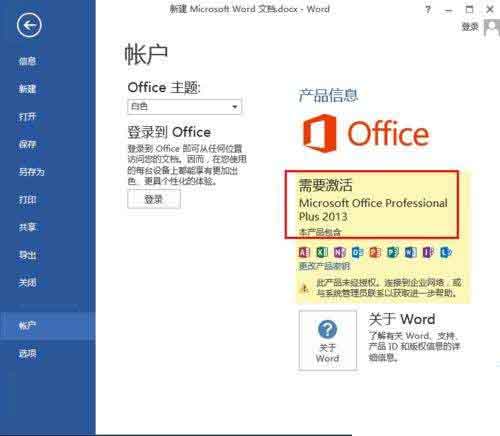
Task: Select 另存为 in the sidebar
Action: 32,172
